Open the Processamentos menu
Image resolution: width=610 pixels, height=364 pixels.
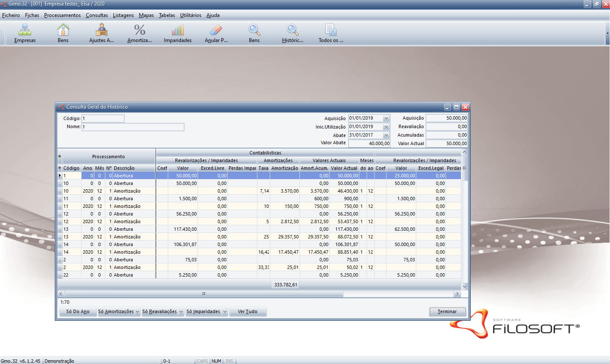coord(62,15)
